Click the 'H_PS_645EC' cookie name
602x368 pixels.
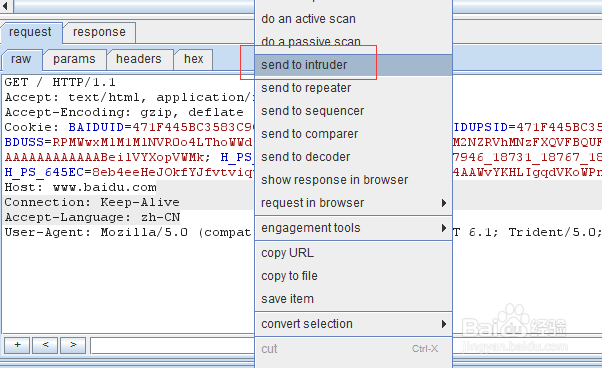44,172
